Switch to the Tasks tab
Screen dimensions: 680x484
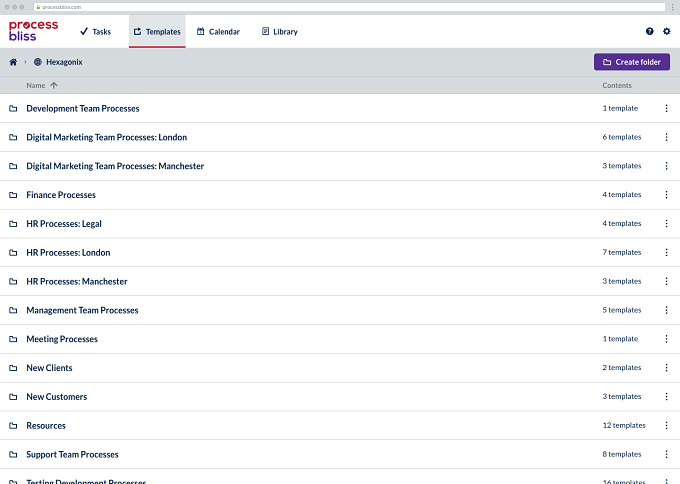(95, 32)
